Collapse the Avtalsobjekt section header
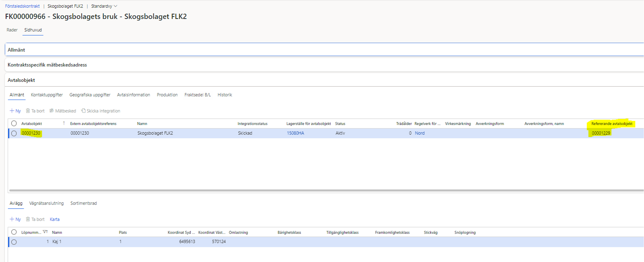 (x=324, y=80)
